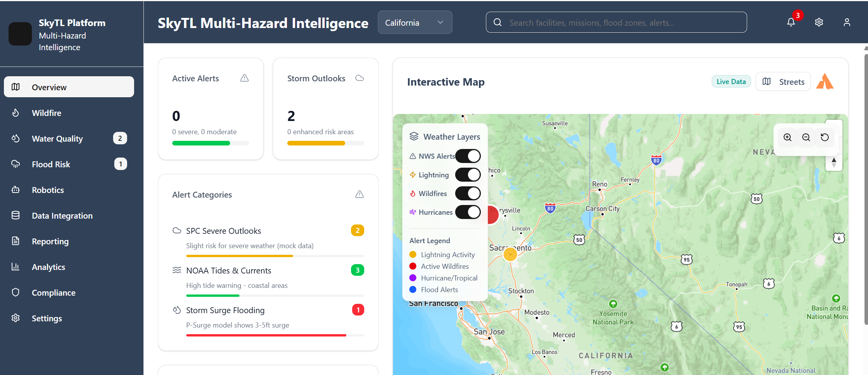868x375 pixels.
Task: Navigate to Data Integration
Action: [x=69, y=216]
